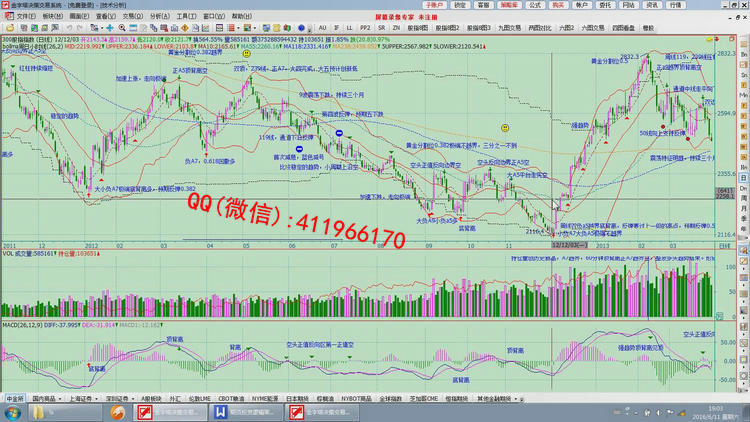
Task: Click the AU toolbar shortcut
Action: tap(322, 28)
